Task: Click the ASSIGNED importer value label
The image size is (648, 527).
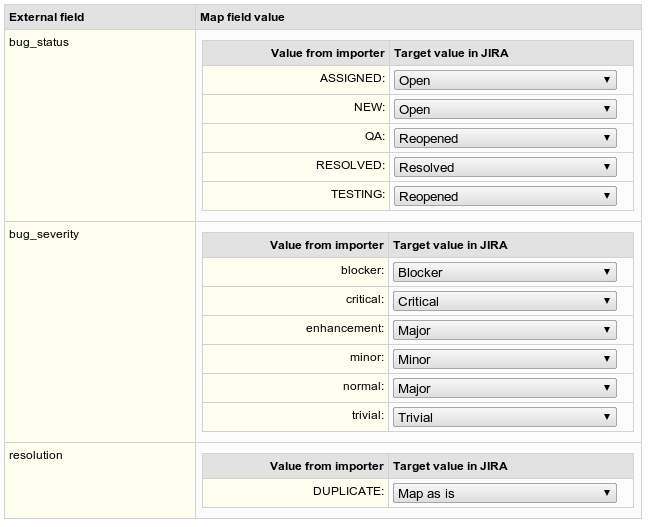Action: point(352,78)
